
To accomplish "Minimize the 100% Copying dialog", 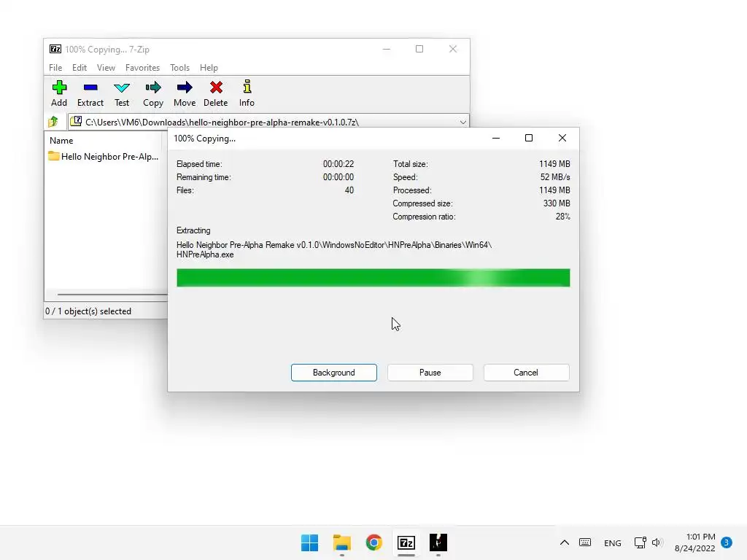I will tap(496, 138).
